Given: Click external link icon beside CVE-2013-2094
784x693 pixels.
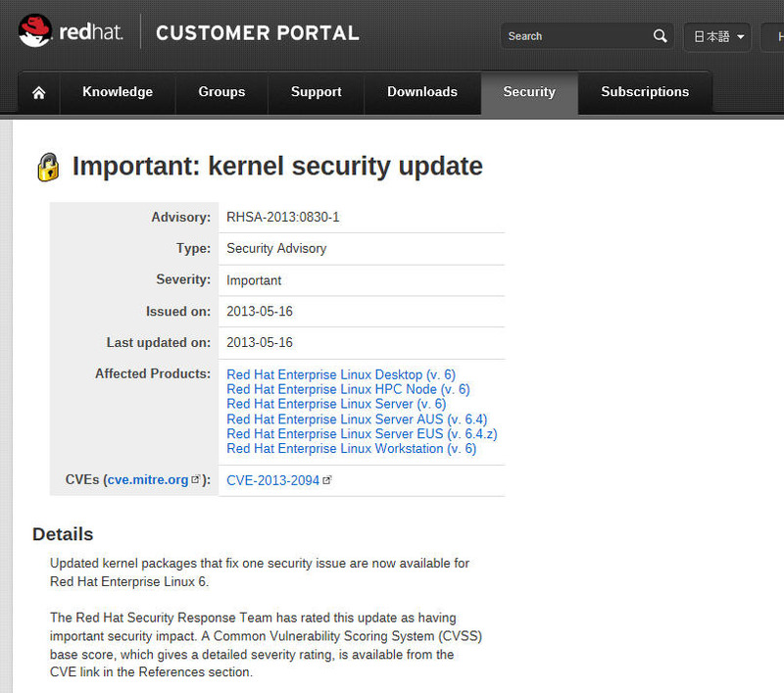Looking at the screenshot, I should [x=327, y=480].
